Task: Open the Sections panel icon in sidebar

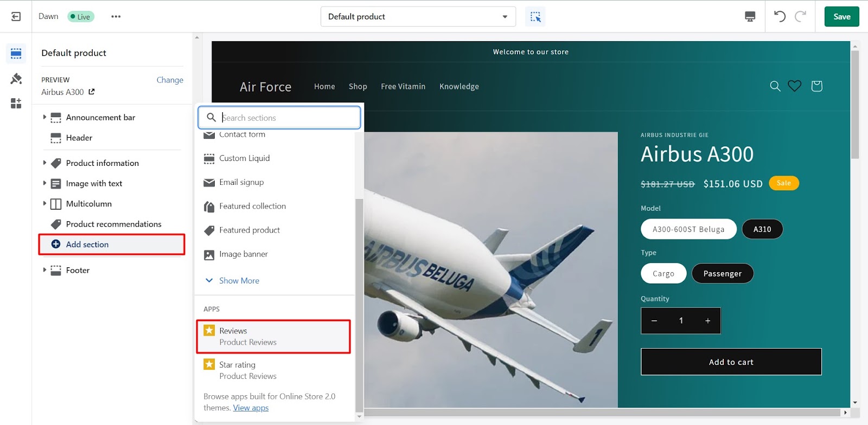Action: coord(16,53)
